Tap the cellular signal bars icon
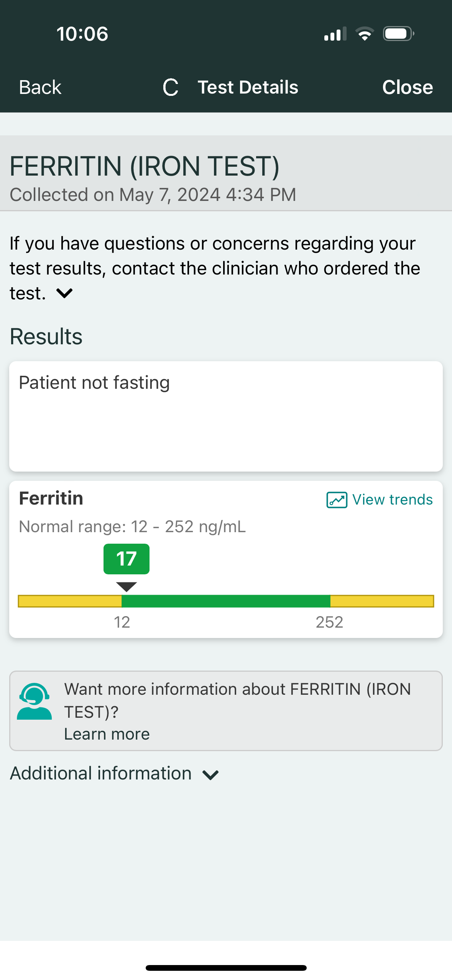The image size is (452, 980). (335, 34)
